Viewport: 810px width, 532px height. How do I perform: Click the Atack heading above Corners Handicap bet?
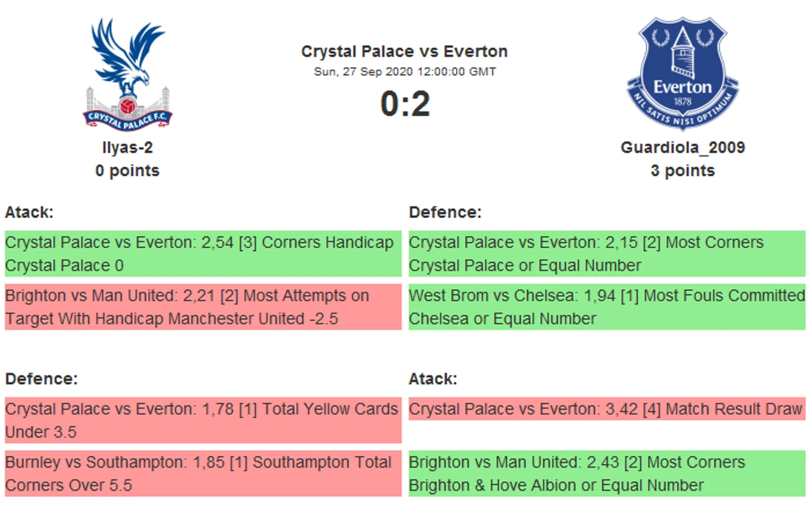point(29,212)
